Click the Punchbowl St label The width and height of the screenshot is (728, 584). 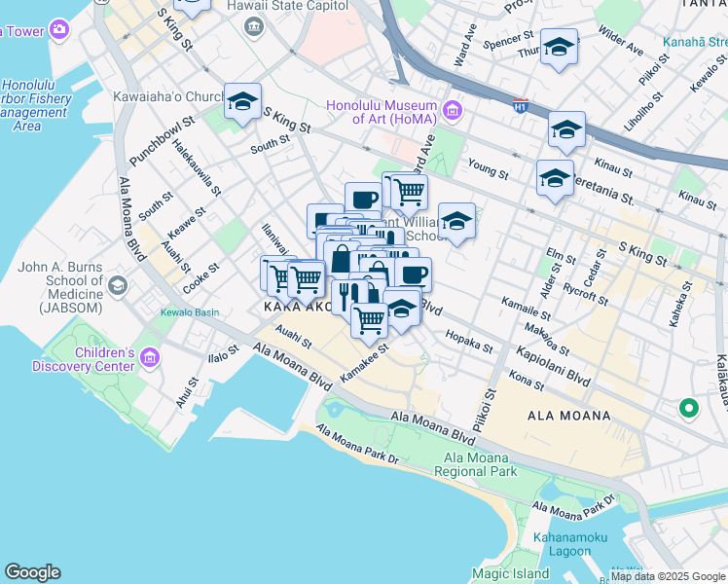pos(162,141)
